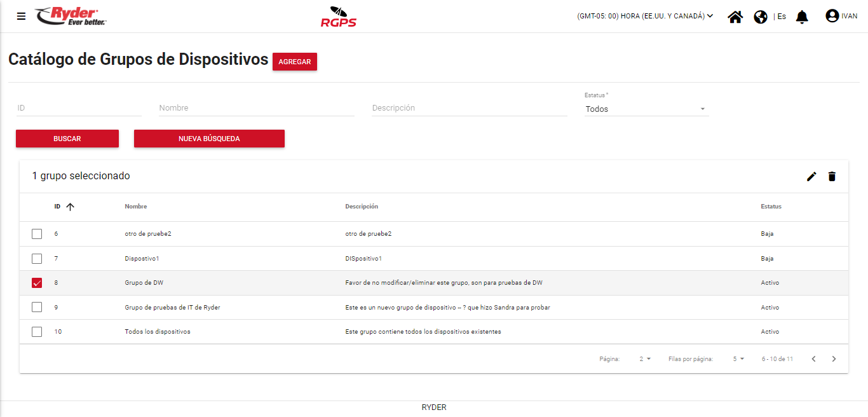Check the box for Dispostivo1 row

click(x=37, y=259)
